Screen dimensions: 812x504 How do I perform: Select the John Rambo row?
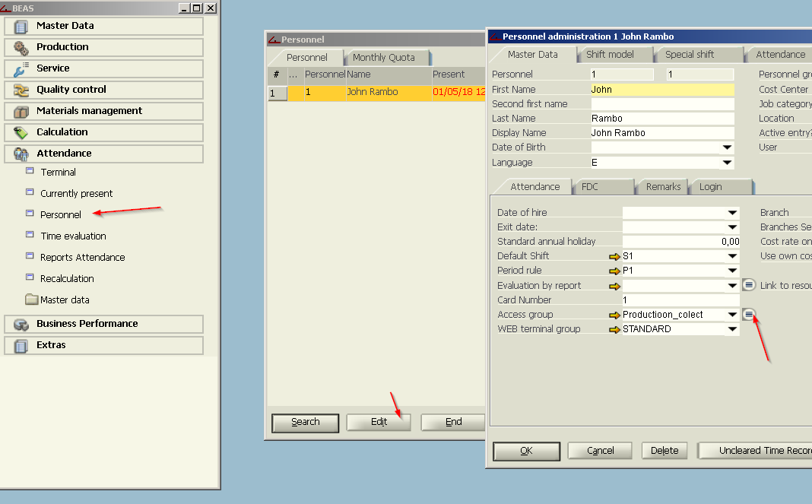point(376,92)
